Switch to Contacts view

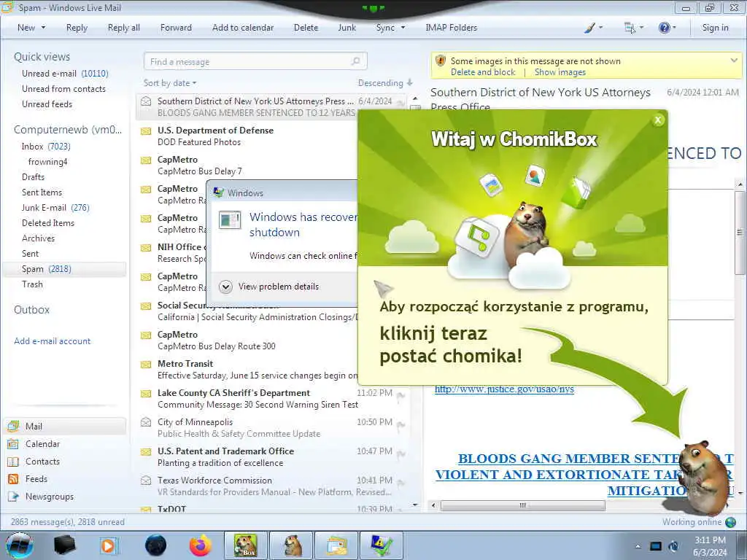(42, 462)
